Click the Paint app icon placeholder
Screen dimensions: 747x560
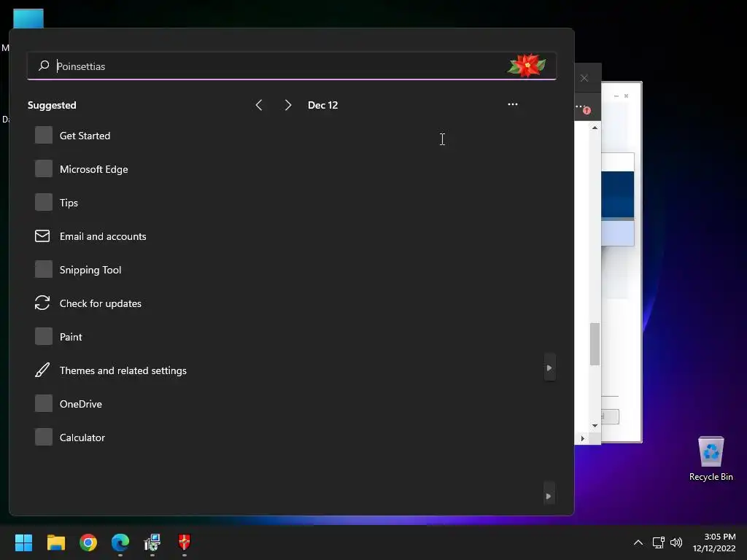tap(43, 336)
